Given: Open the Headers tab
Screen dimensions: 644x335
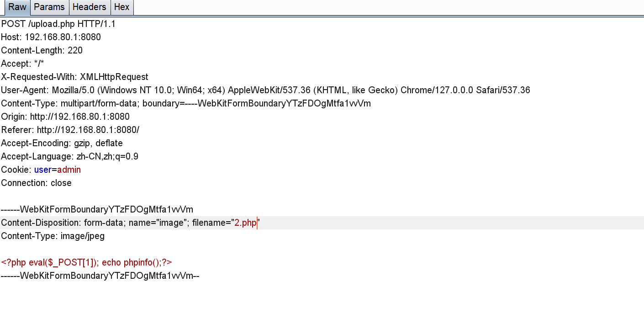Looking at the screenshot, I should click(x=90, y=7).
